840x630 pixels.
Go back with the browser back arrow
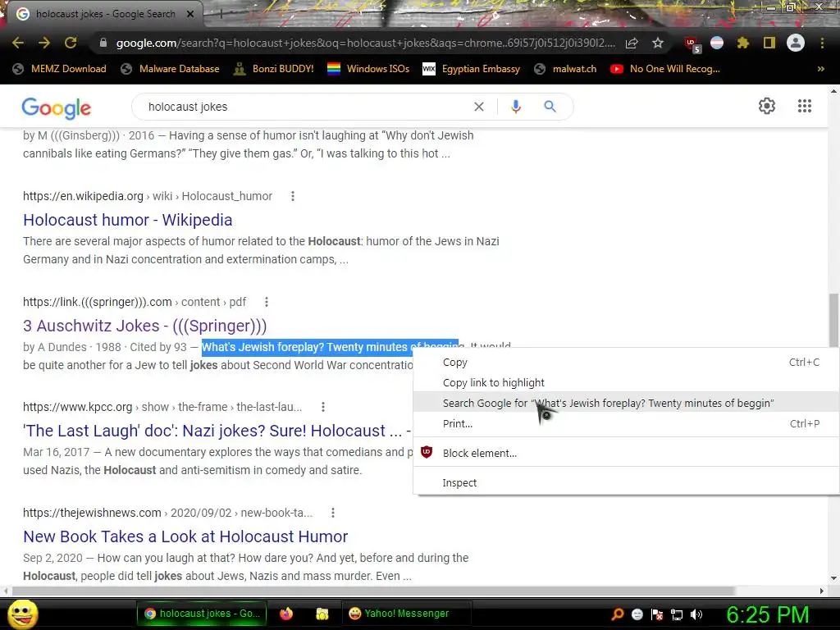pyautogui.click(x=18, y=43)
